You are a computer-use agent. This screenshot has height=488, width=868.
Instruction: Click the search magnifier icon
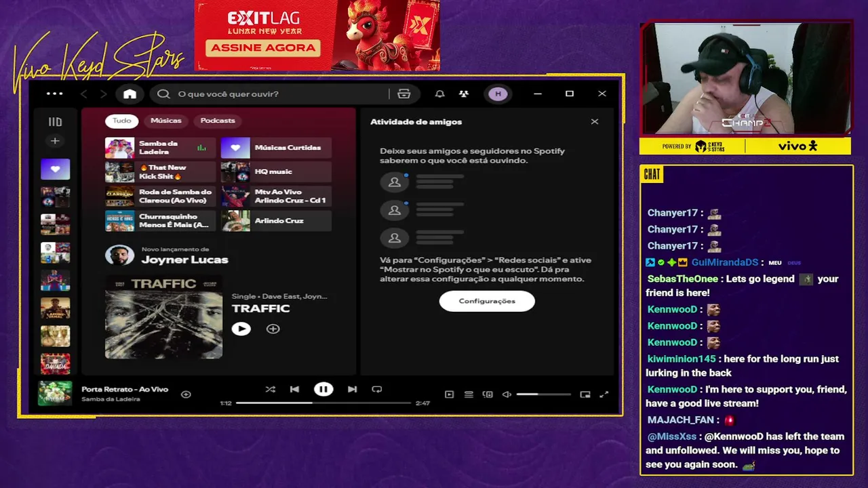(163, 94)
